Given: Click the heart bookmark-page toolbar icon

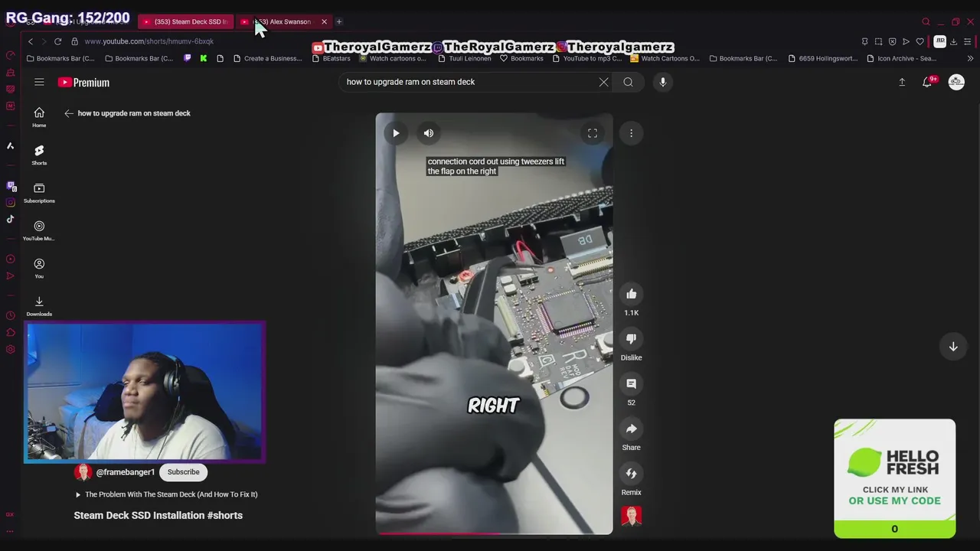Looking at the screenshot, I should (920, 41).
